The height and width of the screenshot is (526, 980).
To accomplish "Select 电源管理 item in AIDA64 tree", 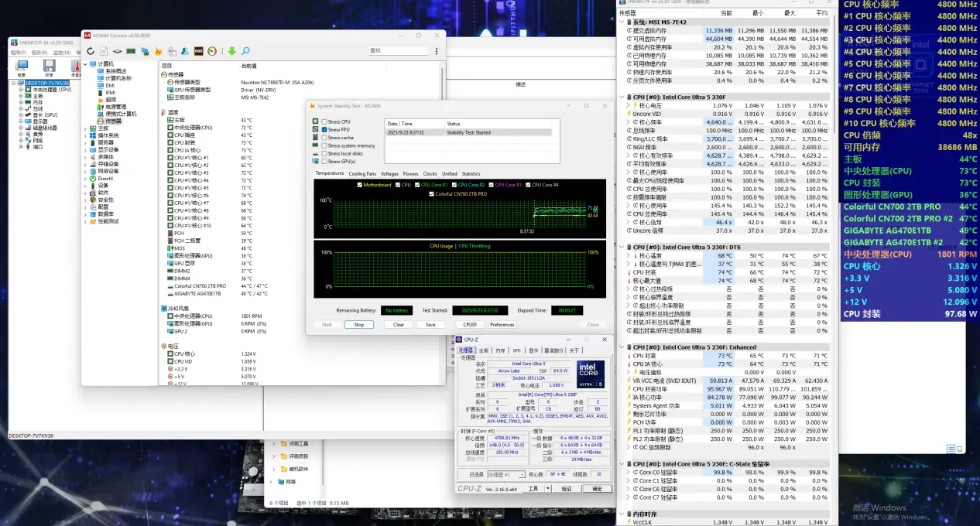I will coord(115,107).
